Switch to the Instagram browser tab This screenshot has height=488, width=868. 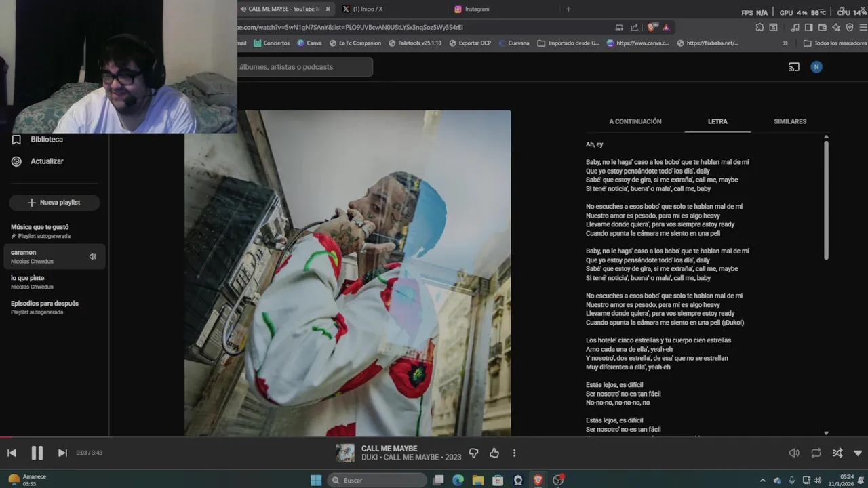click(477, 9)
